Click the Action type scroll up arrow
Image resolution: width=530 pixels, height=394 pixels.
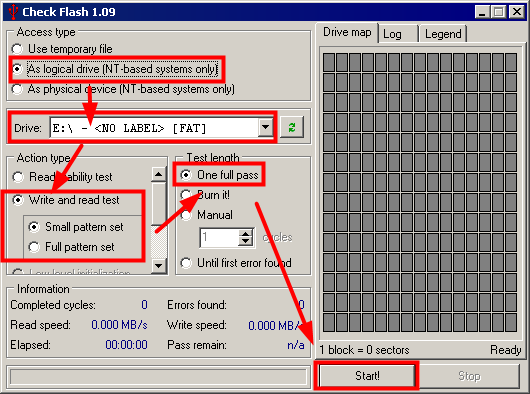click(x=158, y=175)
